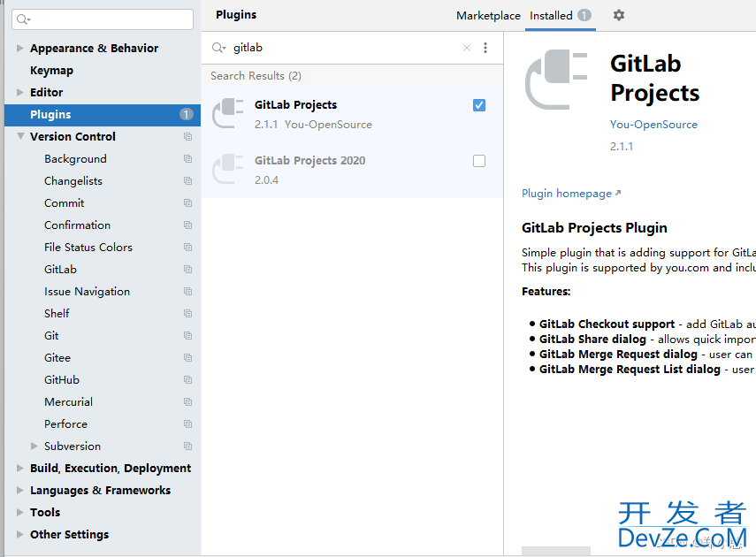Click project-level icon beside Subversion

188,446
